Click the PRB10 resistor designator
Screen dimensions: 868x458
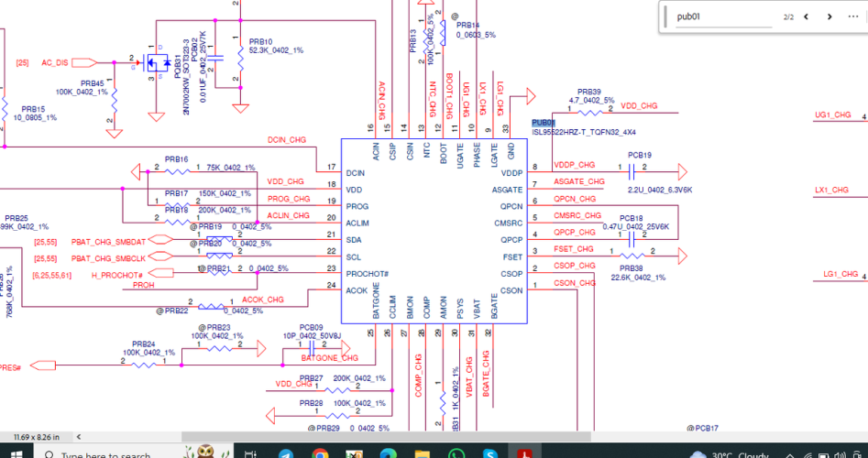(260, 42)
